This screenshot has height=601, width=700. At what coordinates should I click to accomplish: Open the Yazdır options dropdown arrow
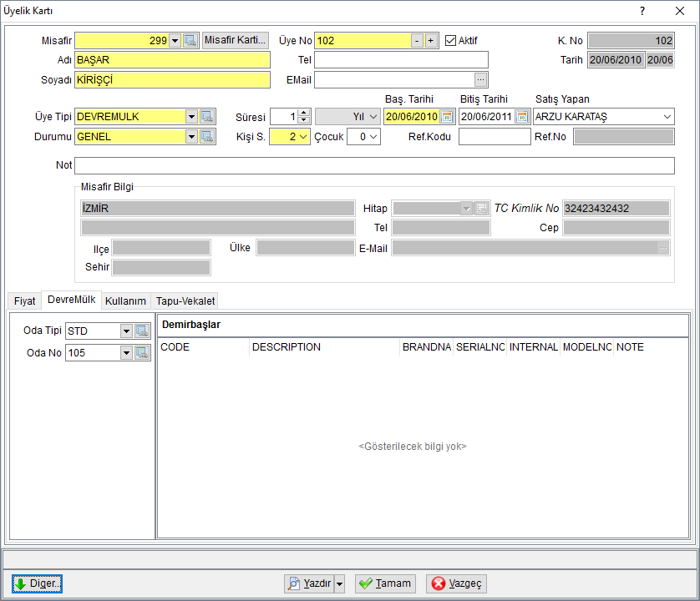pos(340,583)
